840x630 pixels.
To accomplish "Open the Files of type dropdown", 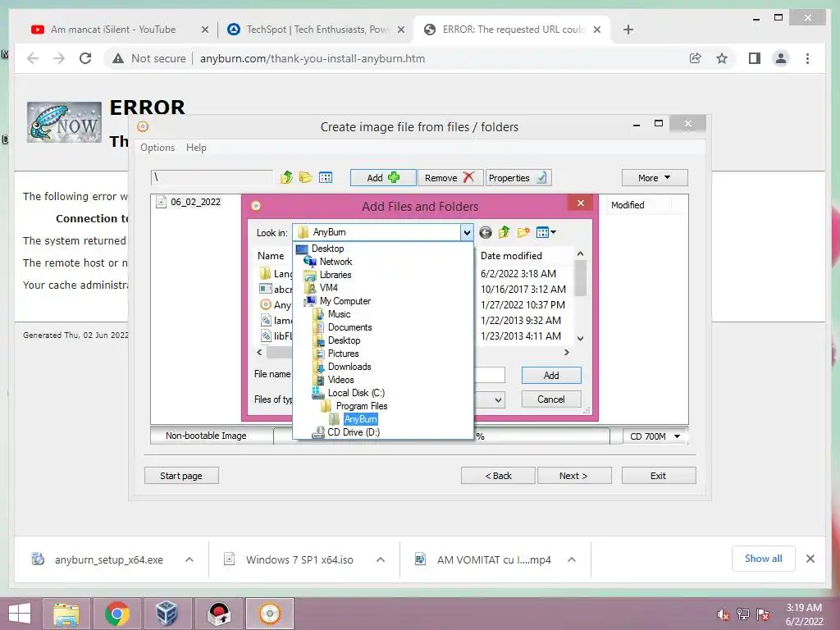I will [x=498, y=399].
